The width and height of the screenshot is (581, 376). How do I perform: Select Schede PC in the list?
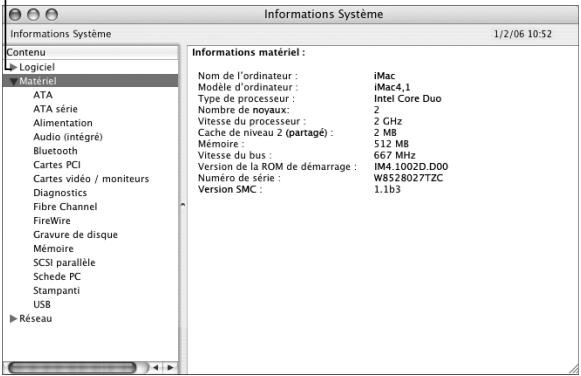click(x=57, y=277)
